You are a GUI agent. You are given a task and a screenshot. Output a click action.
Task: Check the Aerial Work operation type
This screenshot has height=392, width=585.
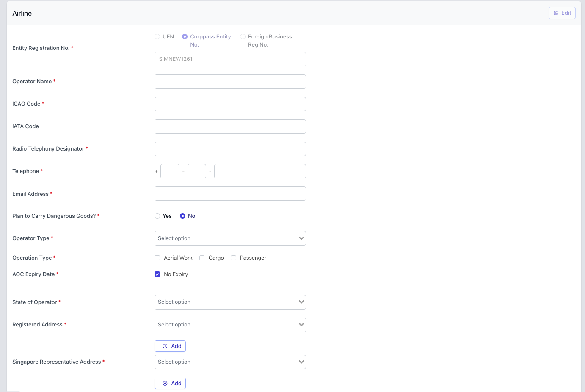(x=157, y=258)
